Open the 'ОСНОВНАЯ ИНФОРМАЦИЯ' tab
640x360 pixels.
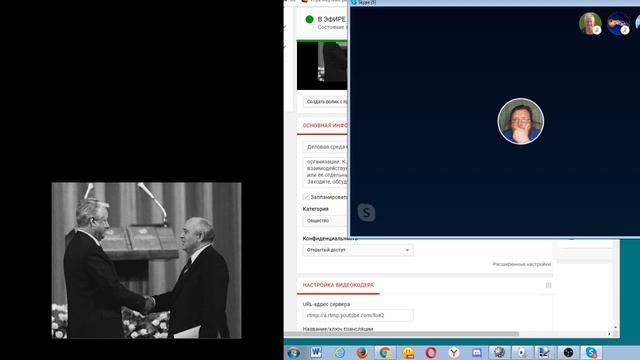(325, 126)
